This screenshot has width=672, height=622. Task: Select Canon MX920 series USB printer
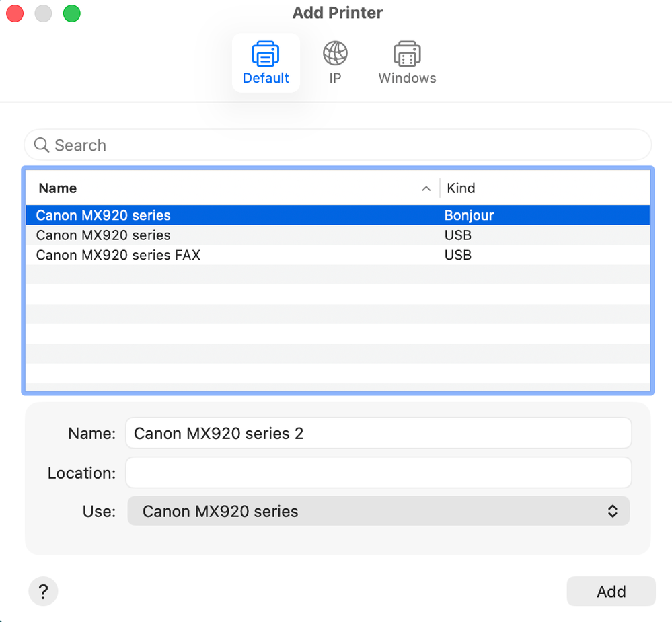click(x=338, y=235)
